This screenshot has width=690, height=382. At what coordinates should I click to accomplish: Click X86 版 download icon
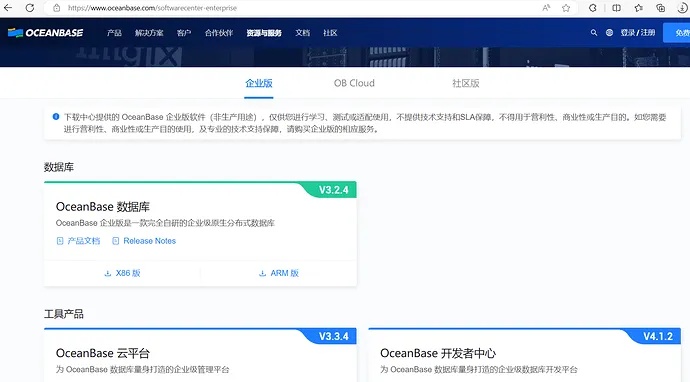108,273
